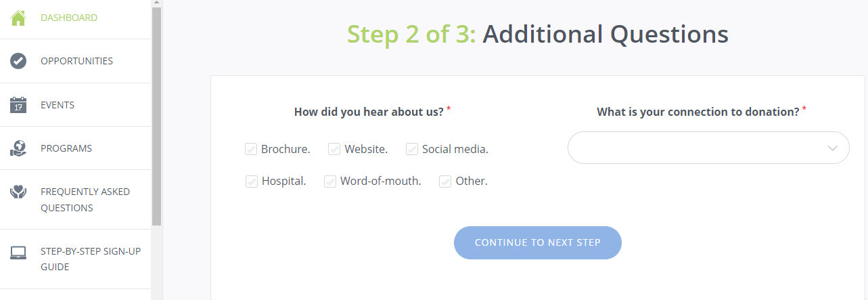The image size is (868, 300).
Task: Open the connection to donation dropdown
Action: pos(708,148)
